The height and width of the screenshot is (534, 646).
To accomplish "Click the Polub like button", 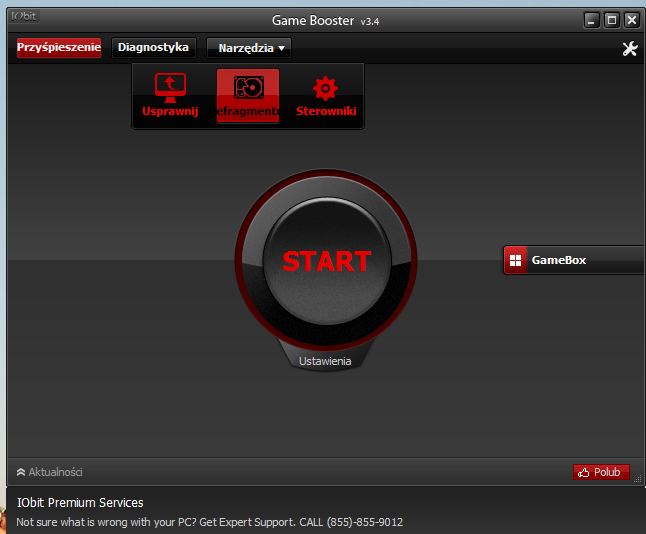I will coord(601,472).
